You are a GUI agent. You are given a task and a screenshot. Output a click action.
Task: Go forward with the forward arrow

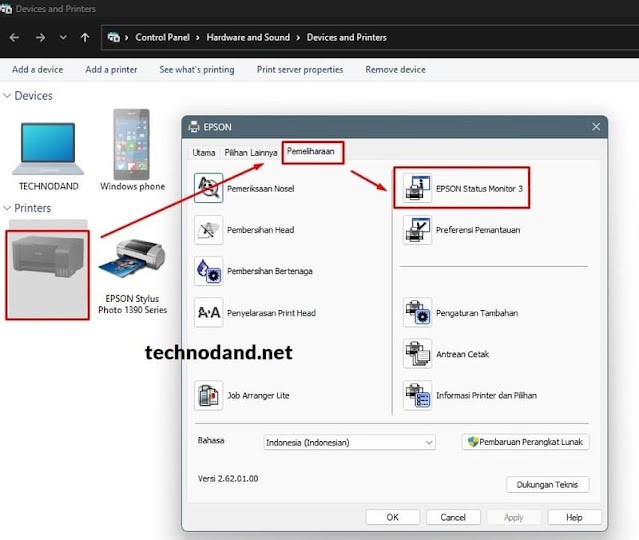tap(40, 37)
